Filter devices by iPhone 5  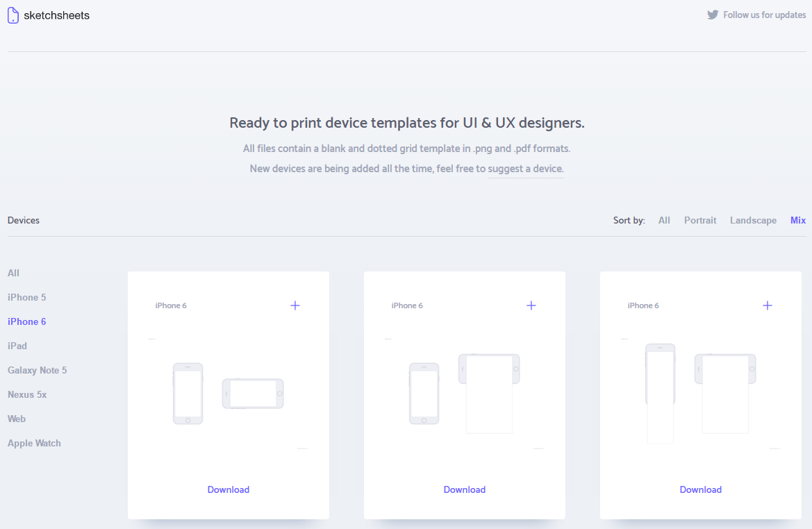point(27,297)
